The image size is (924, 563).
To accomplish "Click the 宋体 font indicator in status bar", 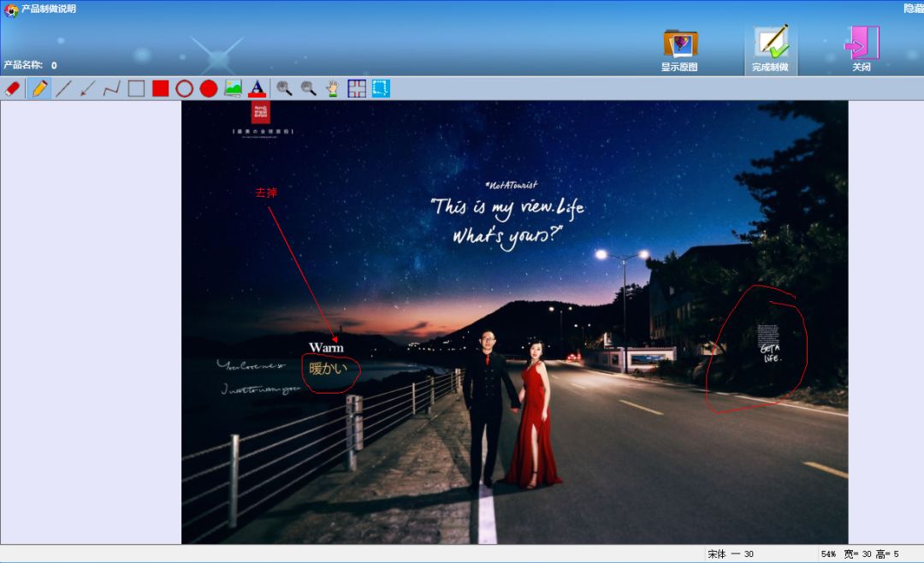I will pos(717,554).
